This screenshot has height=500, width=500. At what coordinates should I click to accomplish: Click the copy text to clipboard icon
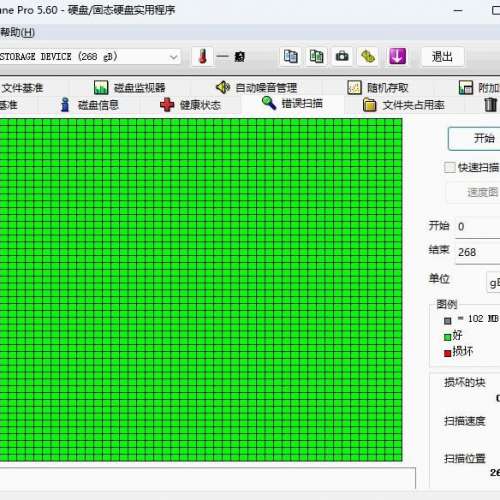click(x=290, y=56)
